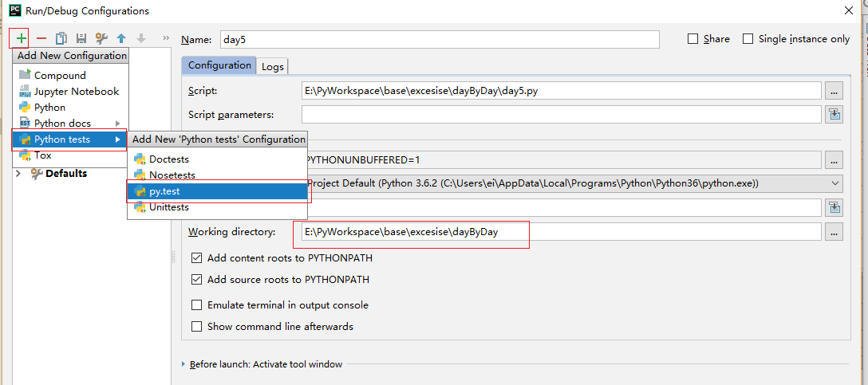Select py.test in Python tests submenu
This screenshot has height=385, width=868.
coord(218,191)
